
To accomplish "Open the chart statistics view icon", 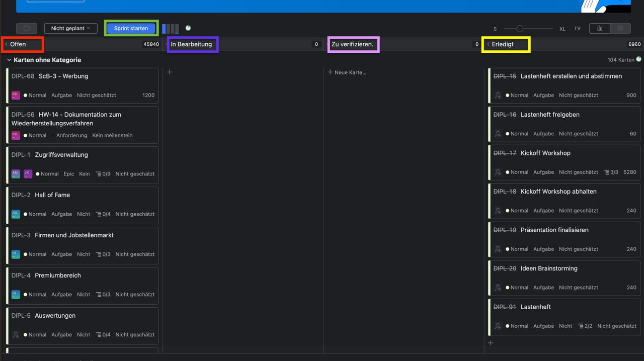I will [x=599, y=29].
